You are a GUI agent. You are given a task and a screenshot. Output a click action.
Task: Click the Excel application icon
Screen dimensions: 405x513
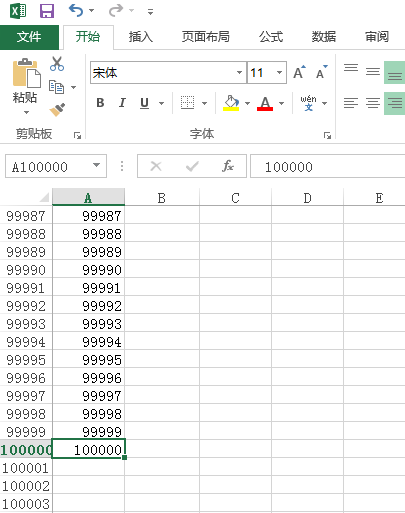pyautogui.click(x=18, y=11)
